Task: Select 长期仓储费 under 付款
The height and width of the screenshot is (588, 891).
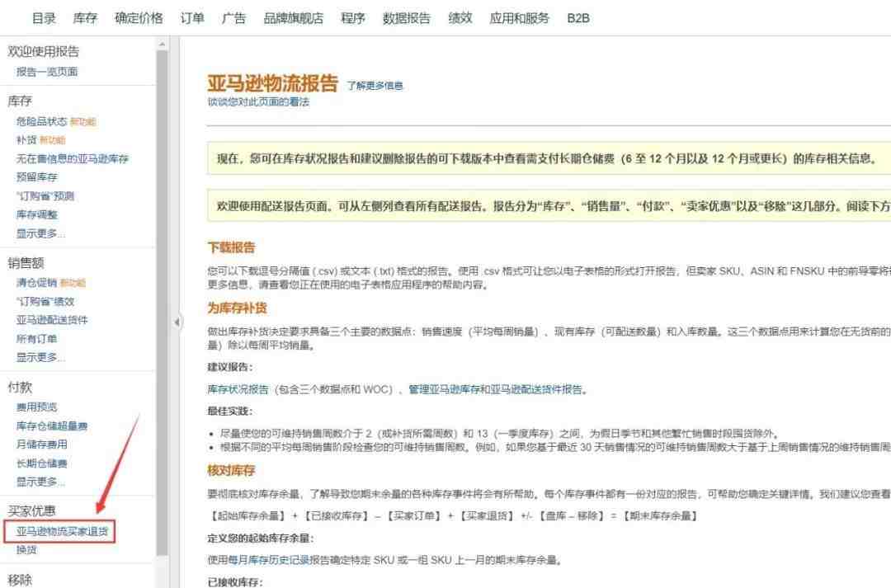Action: pyautogui.click(x=41, y=463)
